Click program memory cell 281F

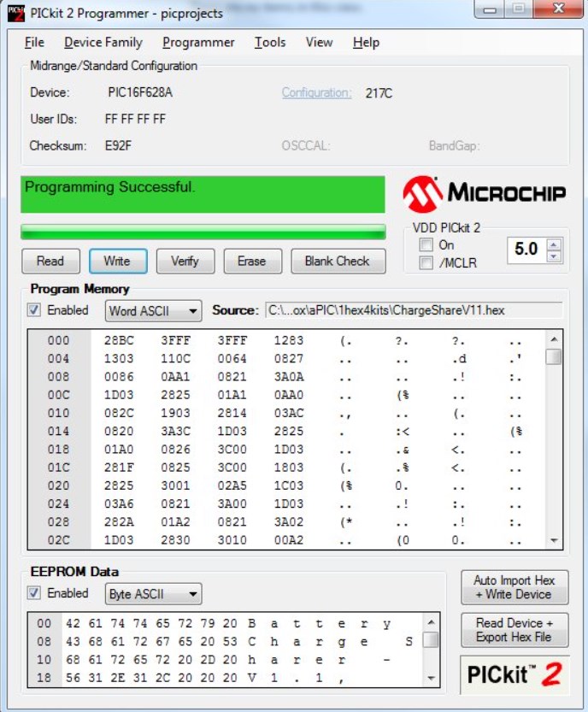pyautogui.click(x=119, y=468)
